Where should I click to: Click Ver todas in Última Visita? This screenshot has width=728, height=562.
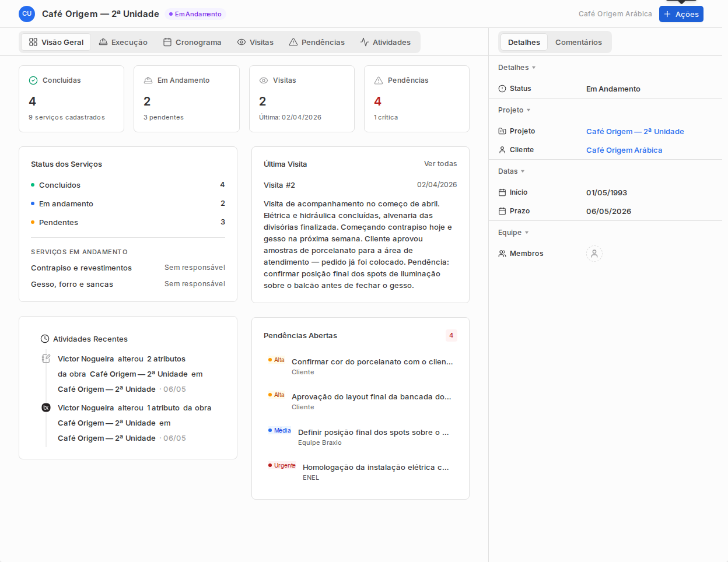pos(440,164)
